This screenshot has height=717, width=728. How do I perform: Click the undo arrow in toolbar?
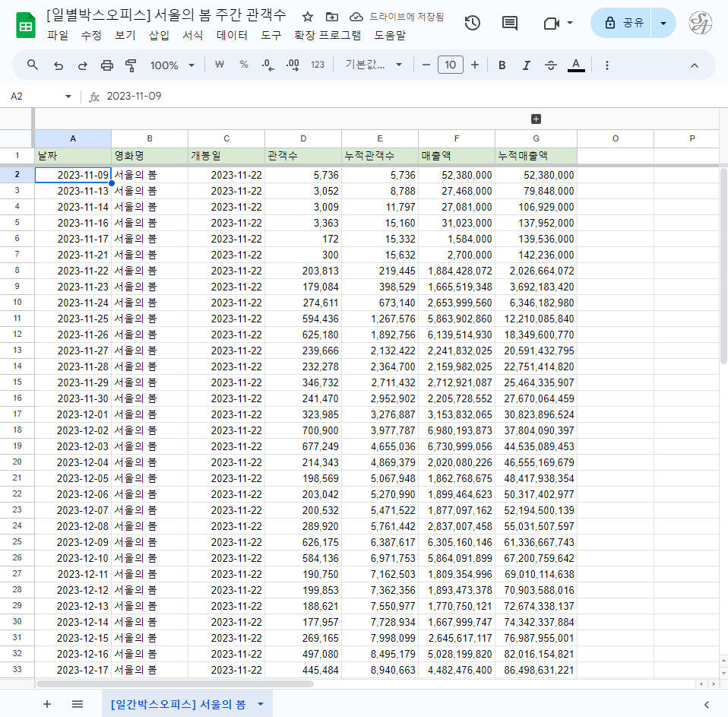(x=59, y=65)
